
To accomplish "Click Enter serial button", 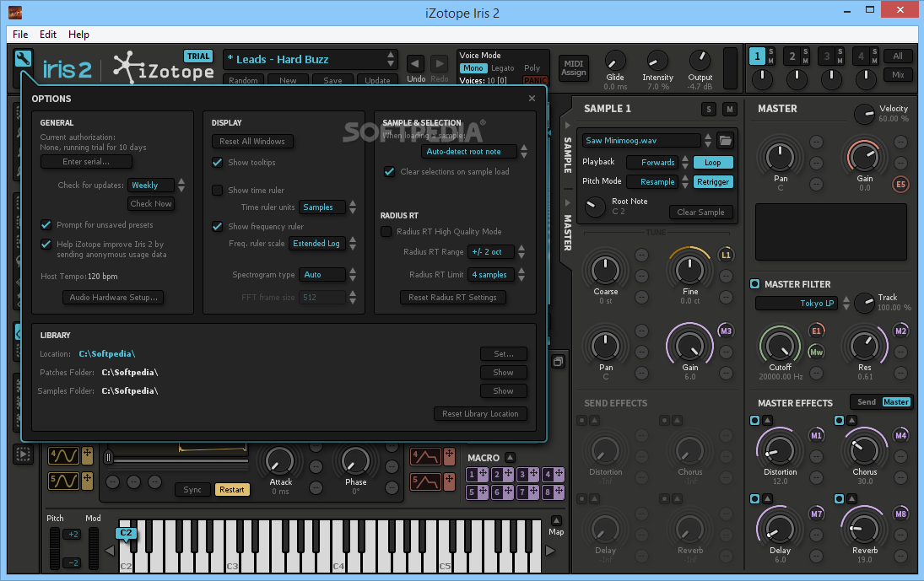I will pyautogui.click(x=86, y=161).
